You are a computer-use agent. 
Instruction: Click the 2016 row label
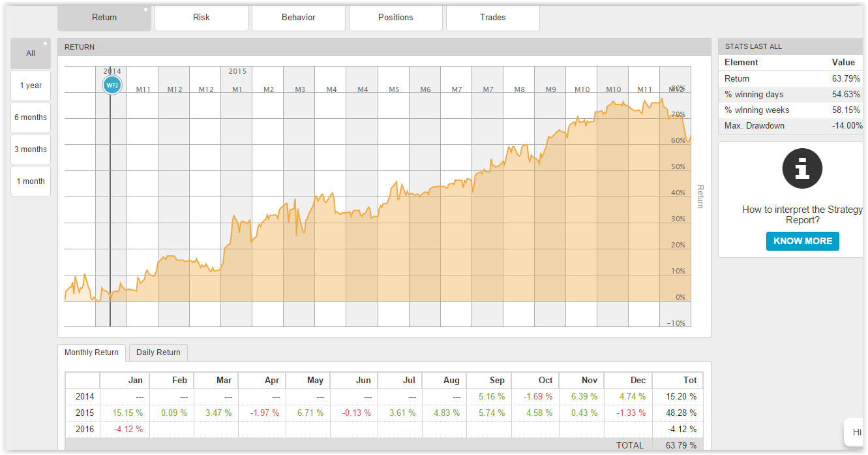[85, 429]
